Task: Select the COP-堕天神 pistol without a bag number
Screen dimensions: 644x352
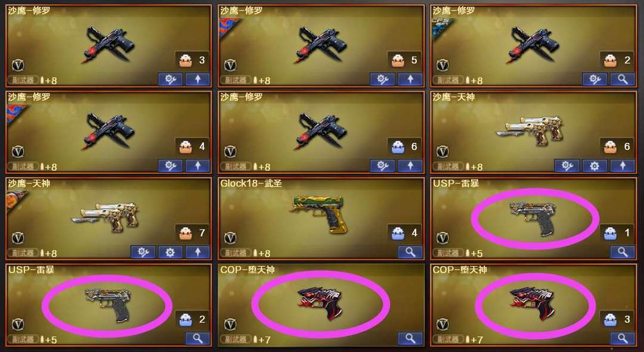Action: (x=321, y=304)
